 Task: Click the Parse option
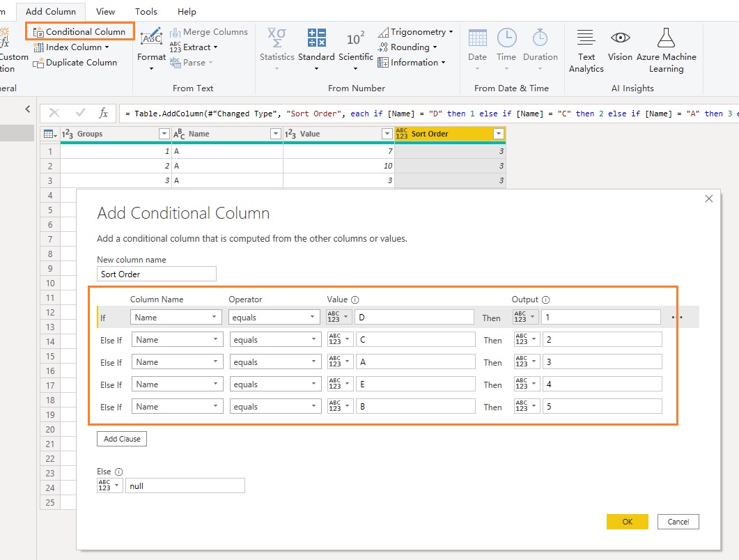[x=192, y=62]
